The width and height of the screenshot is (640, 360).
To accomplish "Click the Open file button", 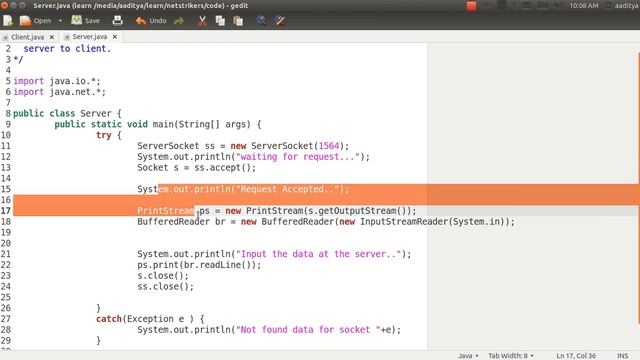I will tap(36, 20).
